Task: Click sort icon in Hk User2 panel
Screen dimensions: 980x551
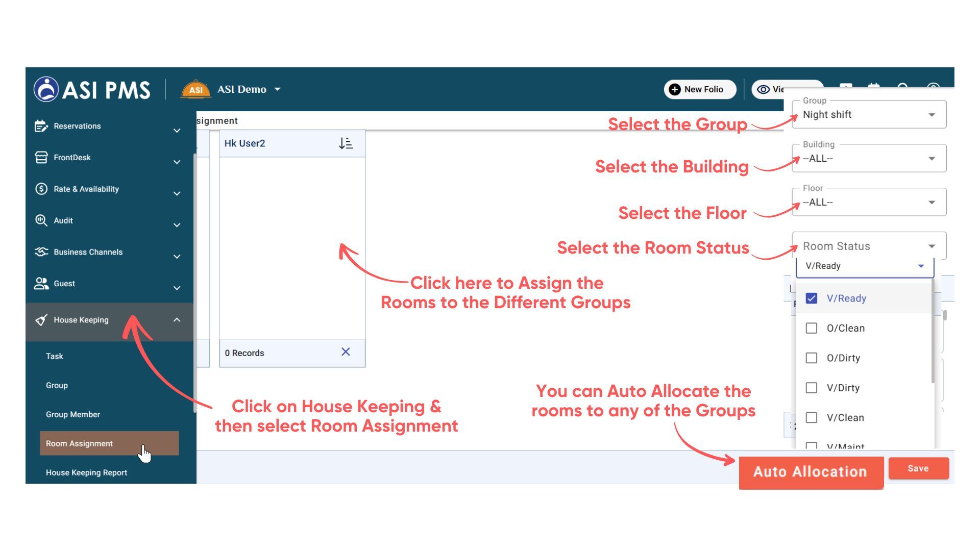Action: 346,143
